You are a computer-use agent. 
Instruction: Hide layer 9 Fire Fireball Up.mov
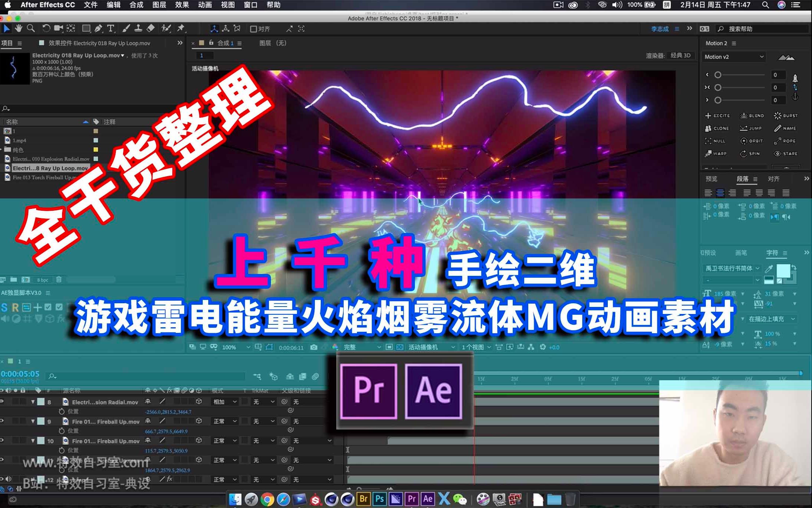[x=2, y=421]
